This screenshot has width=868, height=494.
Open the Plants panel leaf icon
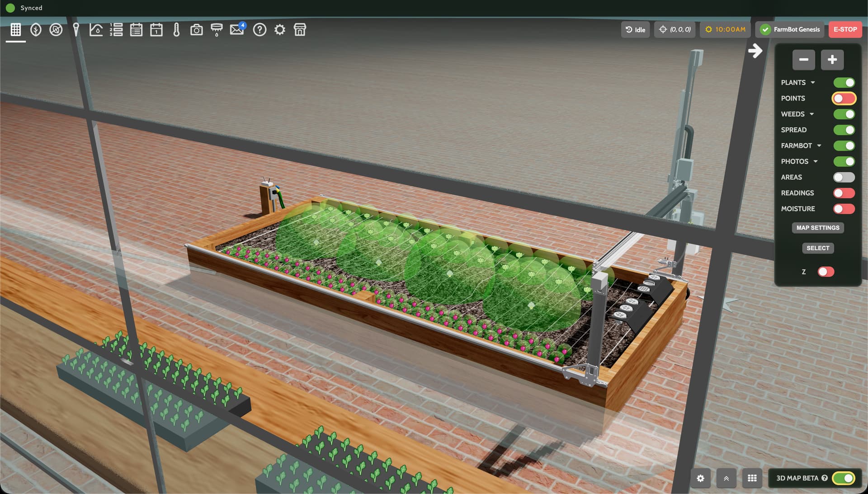click(36, 30)
